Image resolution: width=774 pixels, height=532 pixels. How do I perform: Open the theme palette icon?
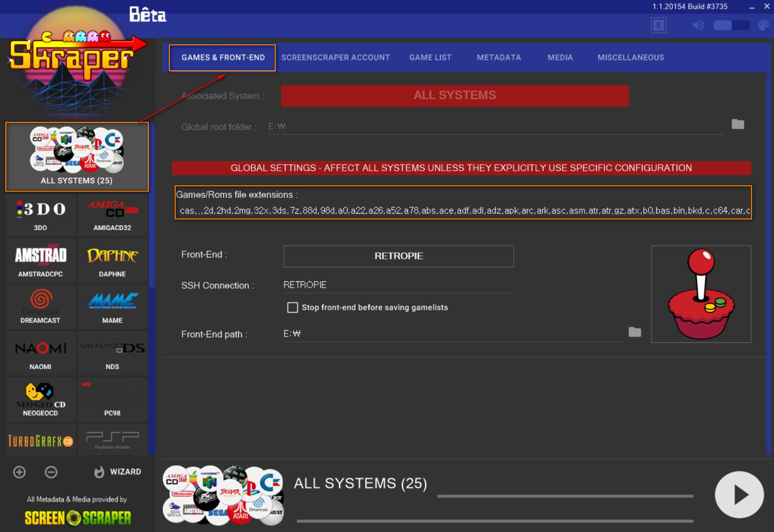tap(764, 25)
